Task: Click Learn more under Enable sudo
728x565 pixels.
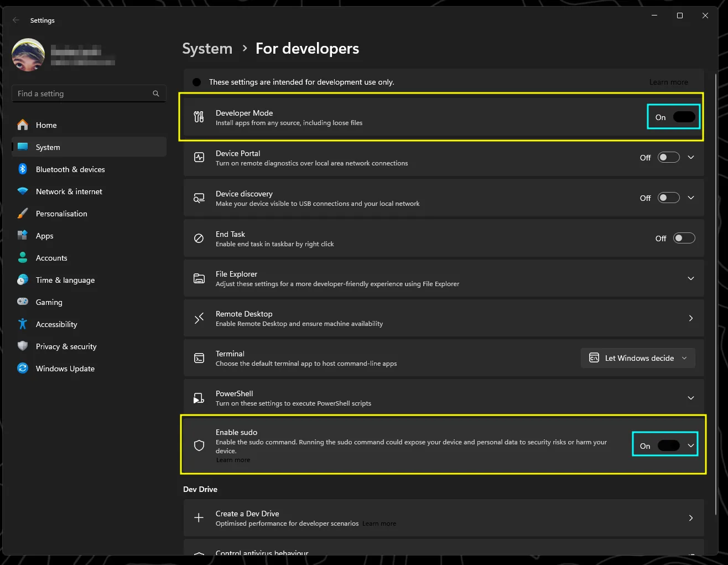Action: pyautogui.click(x=233, y=460)
